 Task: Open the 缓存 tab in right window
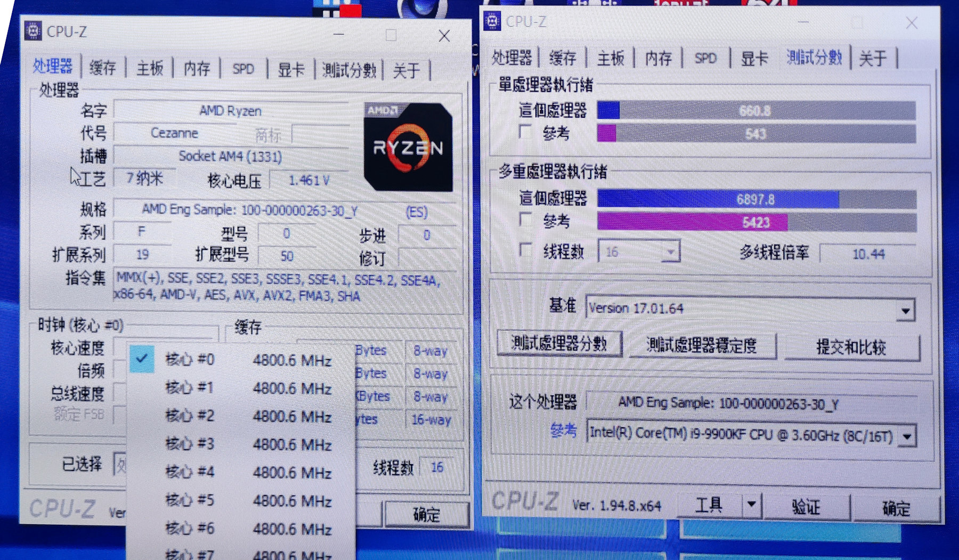(x=563, y=58)
